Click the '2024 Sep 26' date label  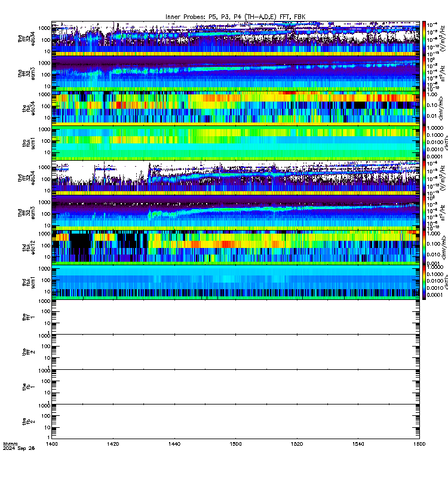point(19,448)
